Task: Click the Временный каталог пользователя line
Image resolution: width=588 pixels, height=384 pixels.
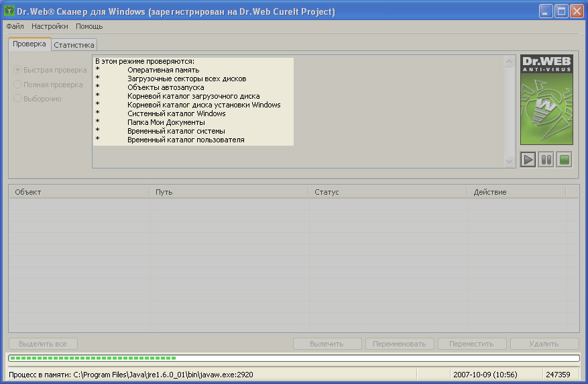Action: click(x=186, y=140)
